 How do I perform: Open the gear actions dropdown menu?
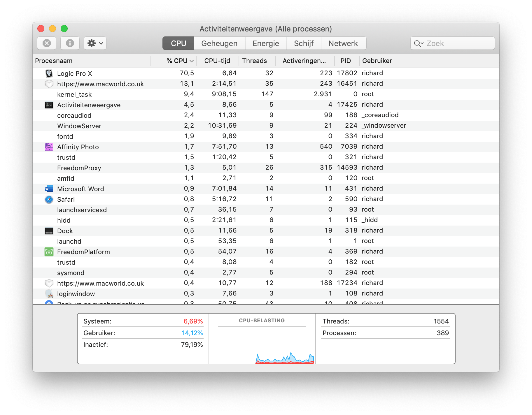95,43
